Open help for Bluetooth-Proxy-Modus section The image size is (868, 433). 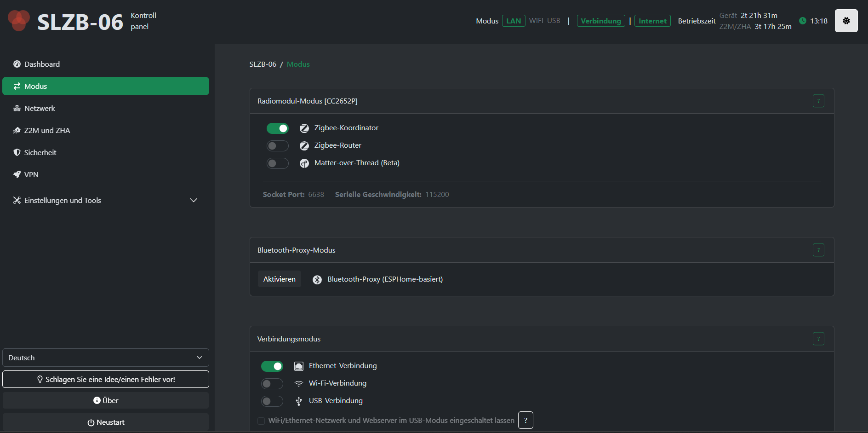pos(818,250)
